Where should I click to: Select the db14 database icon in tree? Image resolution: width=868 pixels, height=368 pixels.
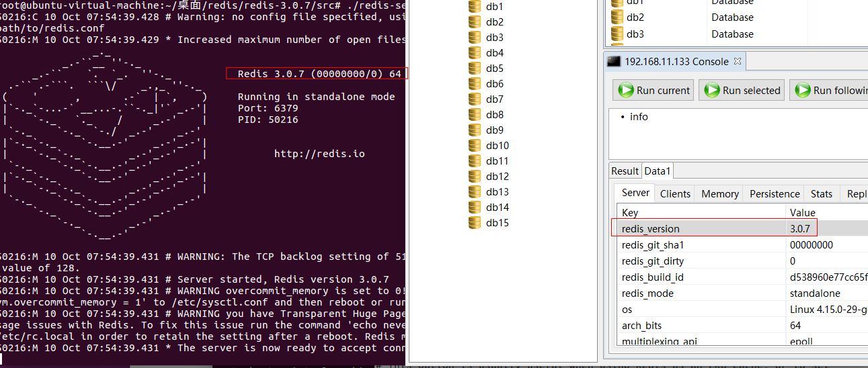(x=475, y=207)
